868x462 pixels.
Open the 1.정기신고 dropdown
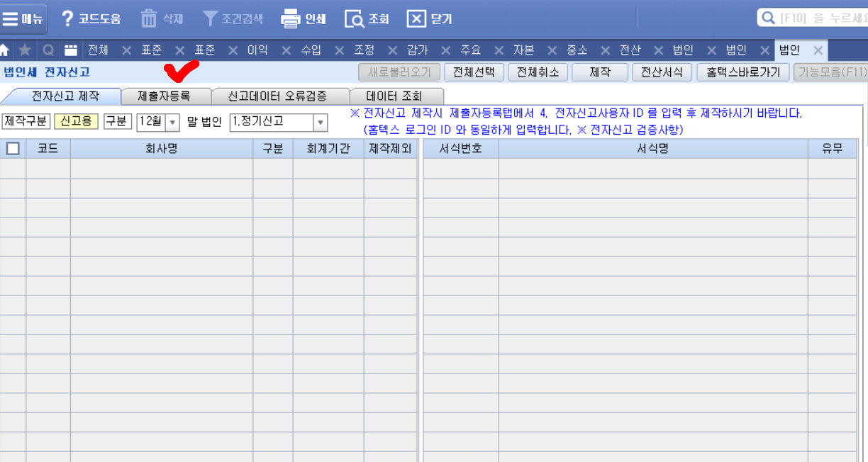(x=321, y=122)
